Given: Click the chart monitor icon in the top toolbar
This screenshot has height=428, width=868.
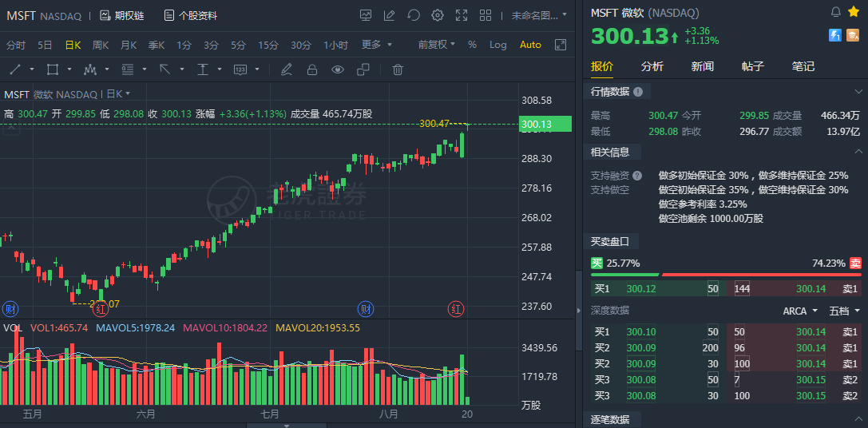Looking at the screenshot, I should pos(366,15).
